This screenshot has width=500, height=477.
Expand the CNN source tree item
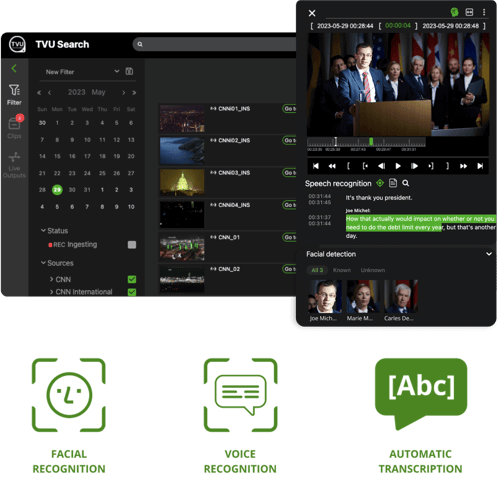click(x=52, y=279)
